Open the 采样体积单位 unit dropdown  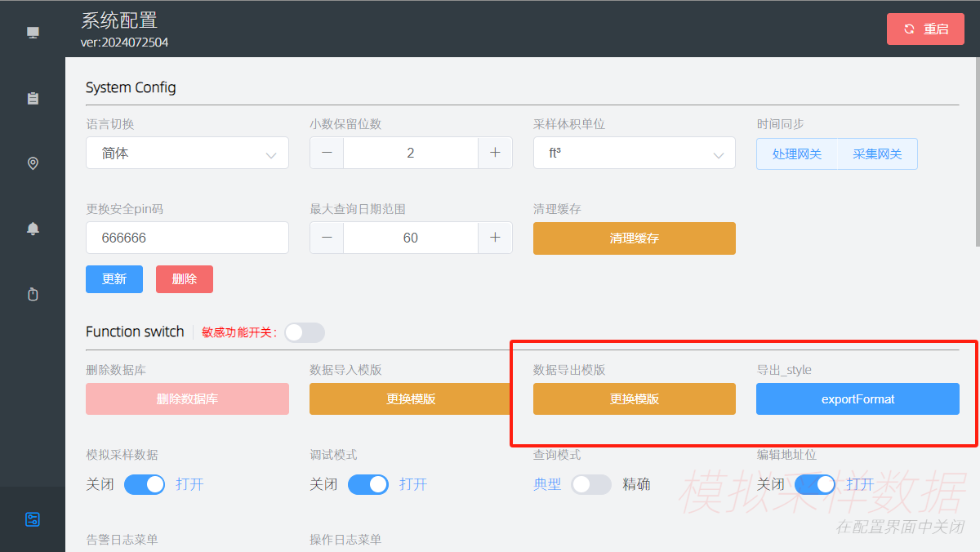(635, 153)
